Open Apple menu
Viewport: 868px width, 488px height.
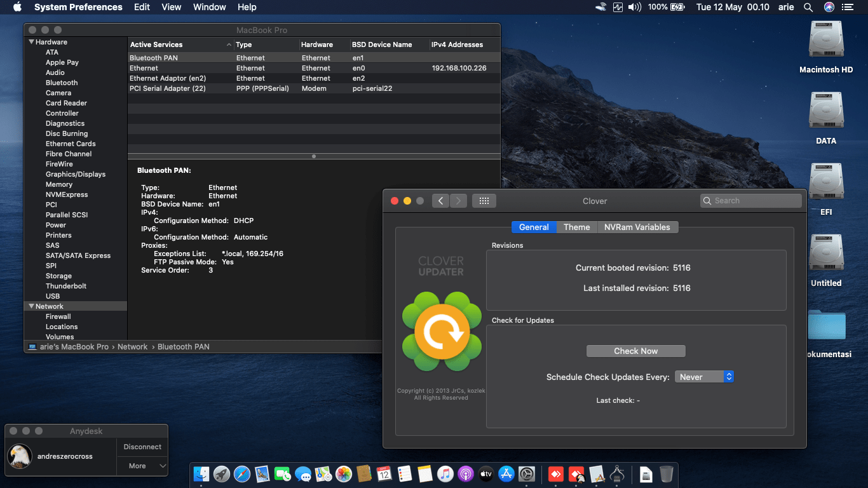17,8
